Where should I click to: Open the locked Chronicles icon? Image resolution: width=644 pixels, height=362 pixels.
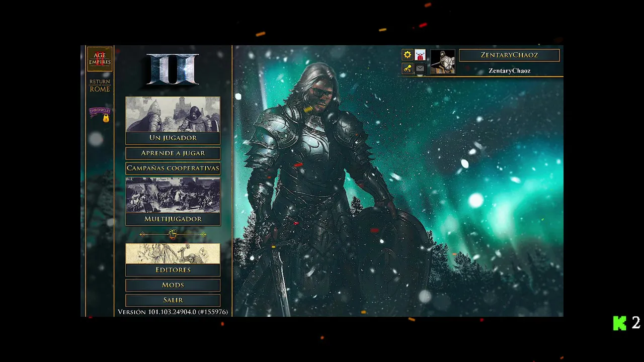(100, 114)
